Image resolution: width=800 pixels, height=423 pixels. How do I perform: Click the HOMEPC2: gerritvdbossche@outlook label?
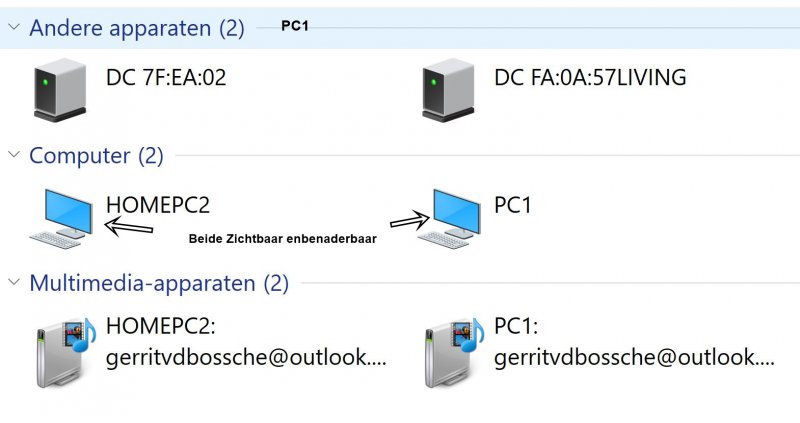pyautogui.click(x=244, y=343)
